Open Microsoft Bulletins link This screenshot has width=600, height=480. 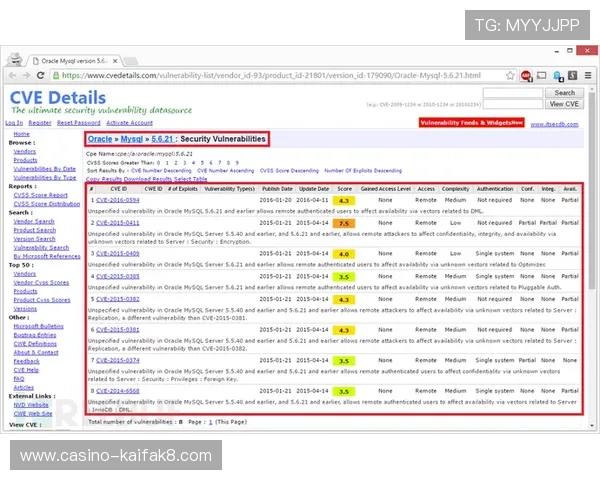click(x=38, y=326)
